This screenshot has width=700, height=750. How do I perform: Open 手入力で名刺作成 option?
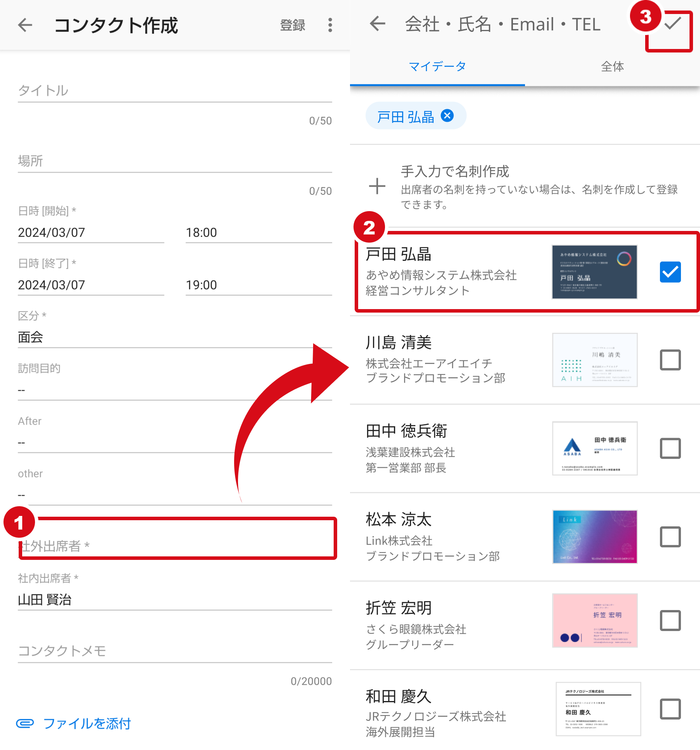(525, 186)
